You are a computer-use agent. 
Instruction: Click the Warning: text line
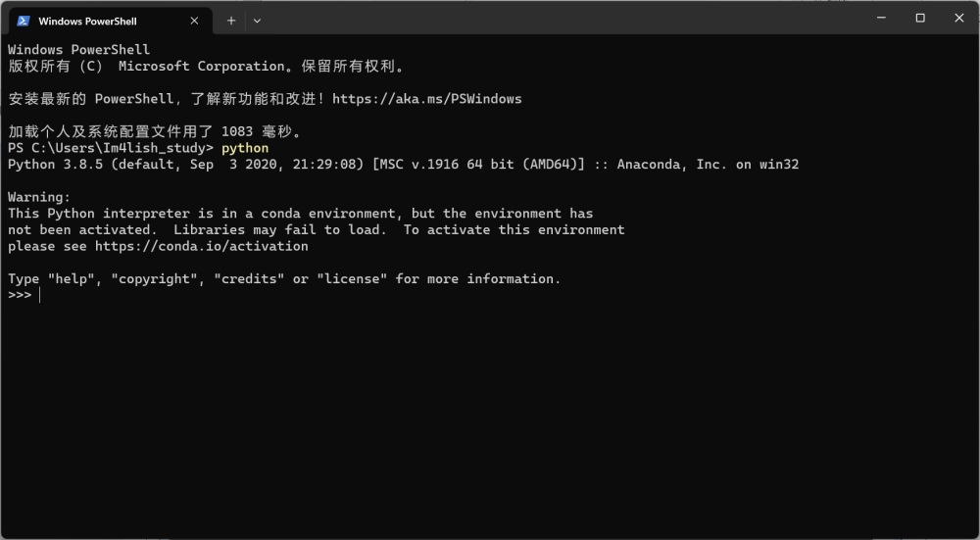[x=39, y=197]
